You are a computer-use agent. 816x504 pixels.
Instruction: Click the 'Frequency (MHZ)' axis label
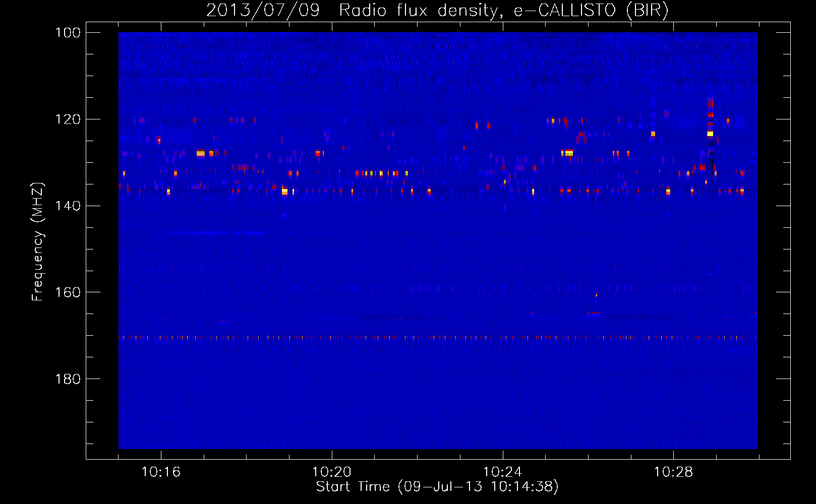pyautogui.click(x=38, y=242)
